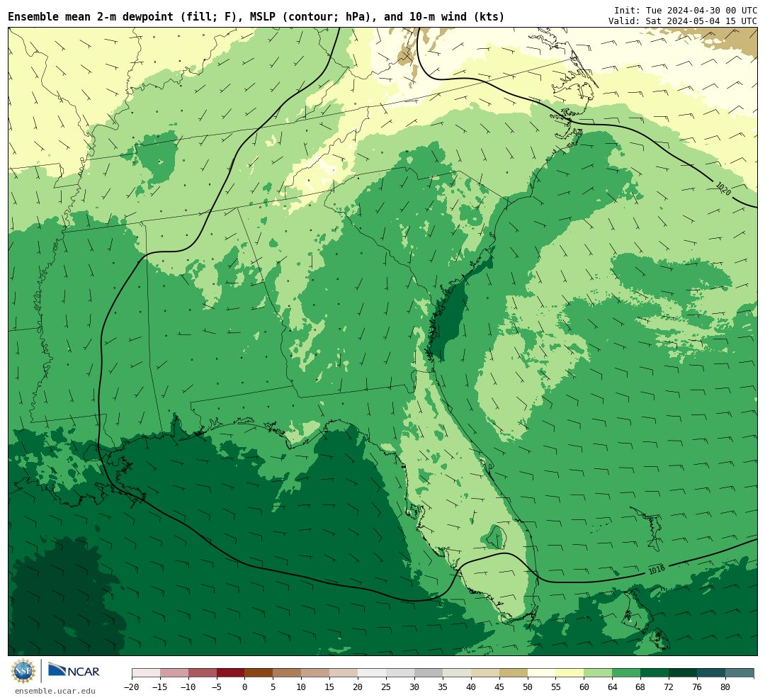Click the teal swatch between 76 and 80

pos(712,673)
